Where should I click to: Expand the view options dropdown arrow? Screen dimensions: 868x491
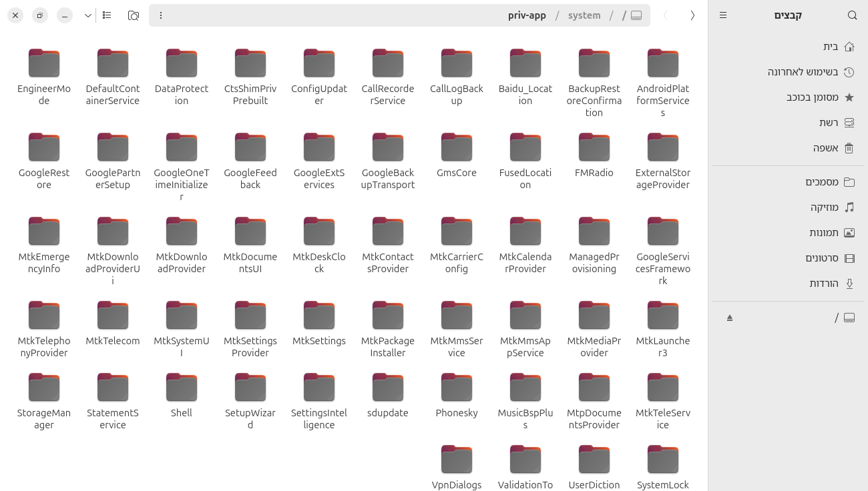87,15
